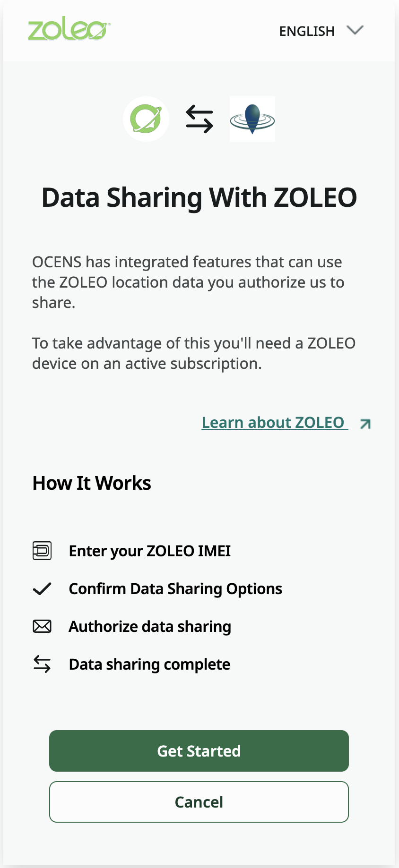
Task: Click the Cancel button
Action: [199, 802]
